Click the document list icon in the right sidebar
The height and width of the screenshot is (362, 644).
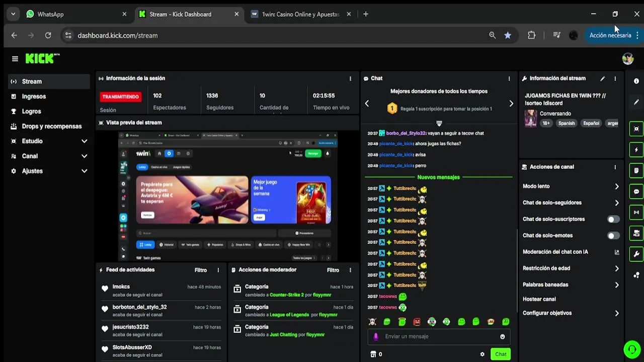[x=636, y=170]
